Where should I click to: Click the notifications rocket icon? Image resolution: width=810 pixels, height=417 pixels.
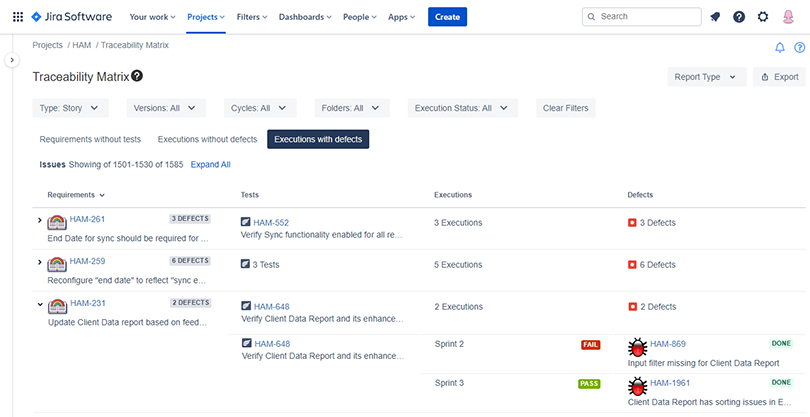point(715,17)
